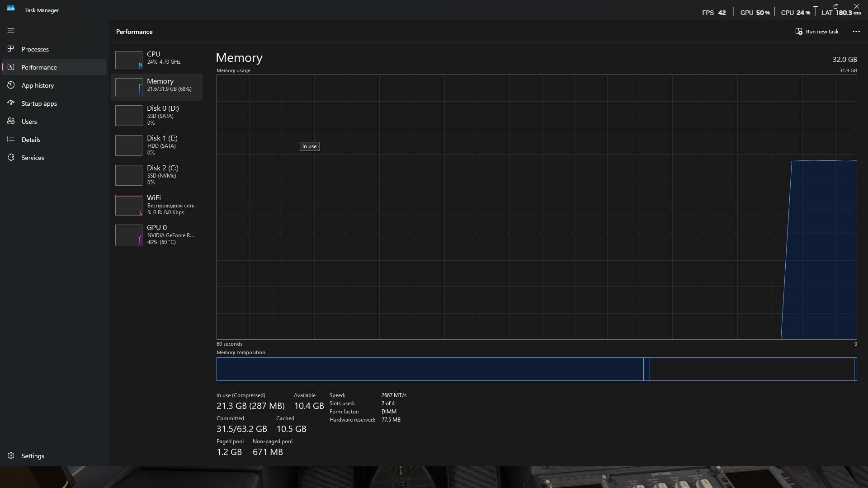Restore down the Task Manager window
This screenshot has width=868, height=488.
835,6
